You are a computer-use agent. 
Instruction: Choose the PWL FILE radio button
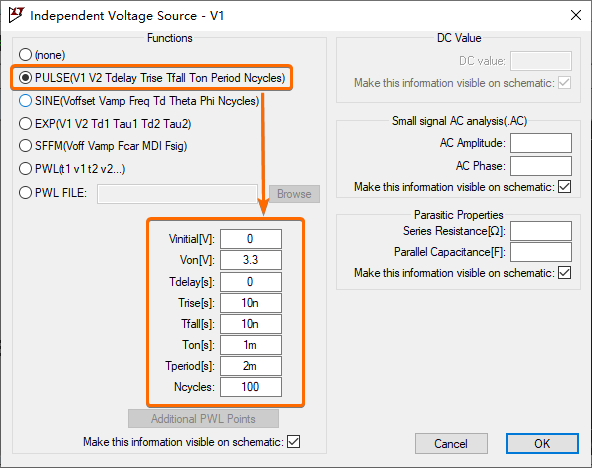tap(25, 193)
